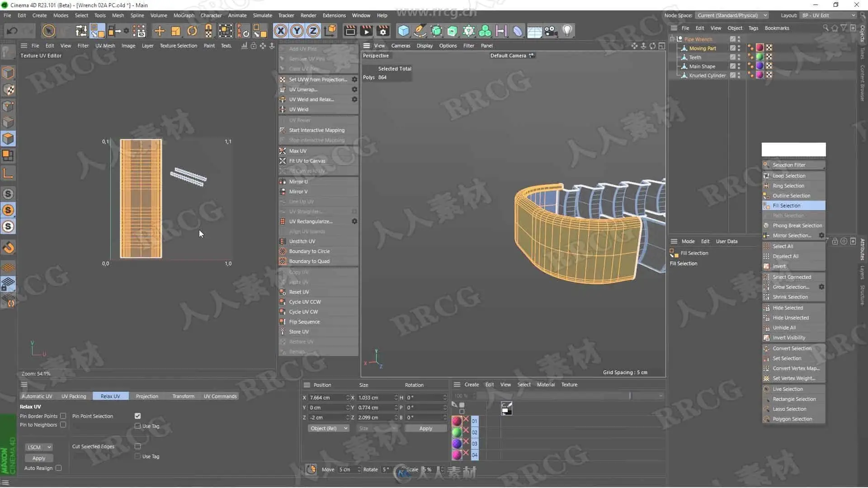Click the red material 01 swatch

coord(457,421)
